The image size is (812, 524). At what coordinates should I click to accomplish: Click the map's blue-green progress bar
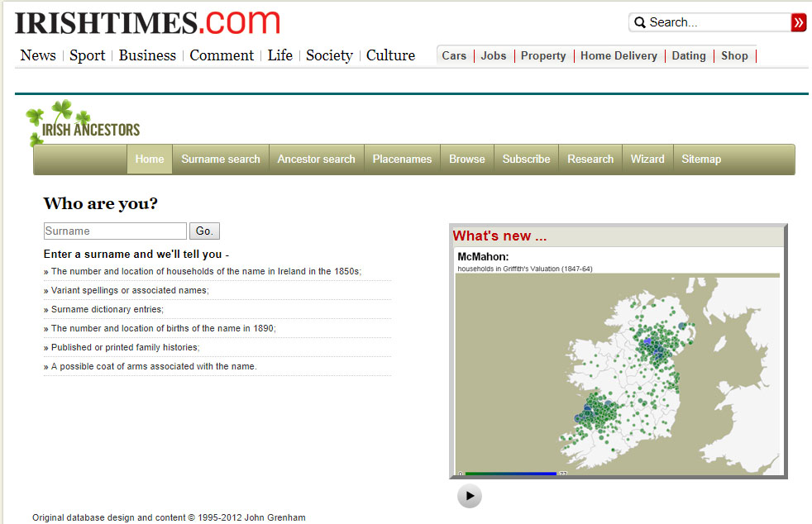[511, 474]
